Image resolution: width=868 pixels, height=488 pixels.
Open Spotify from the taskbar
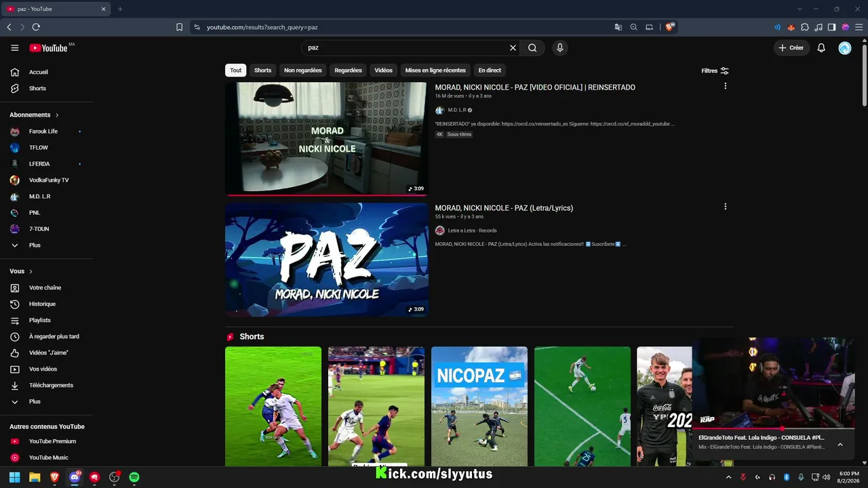(x=134, y=477)
